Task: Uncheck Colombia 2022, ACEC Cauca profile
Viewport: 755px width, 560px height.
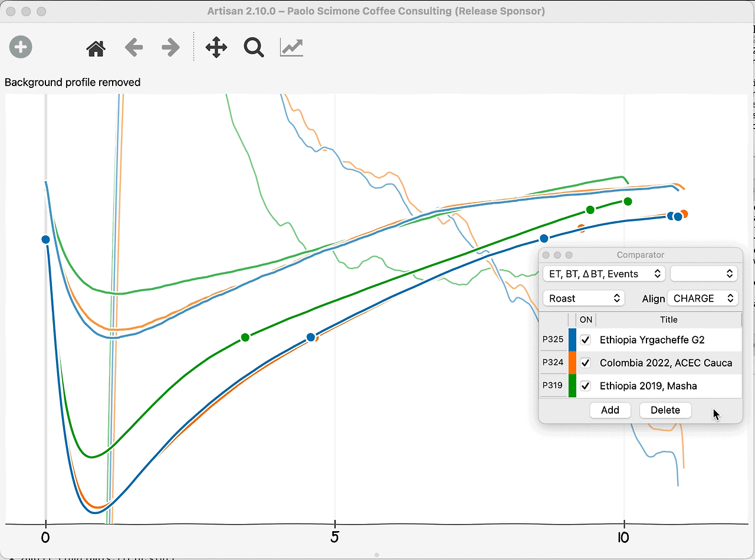Action: [x=586, y=363]
